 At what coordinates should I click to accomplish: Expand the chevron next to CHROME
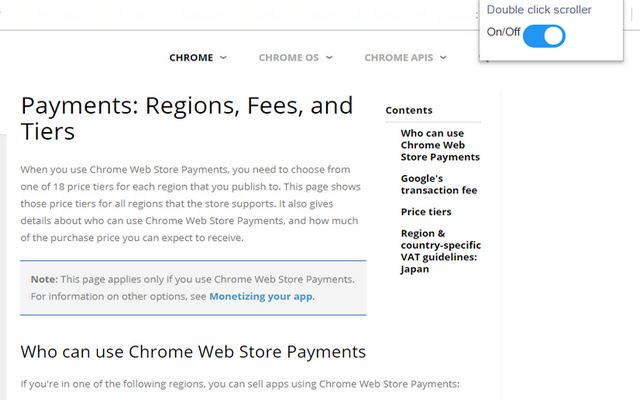pos(223,58)
